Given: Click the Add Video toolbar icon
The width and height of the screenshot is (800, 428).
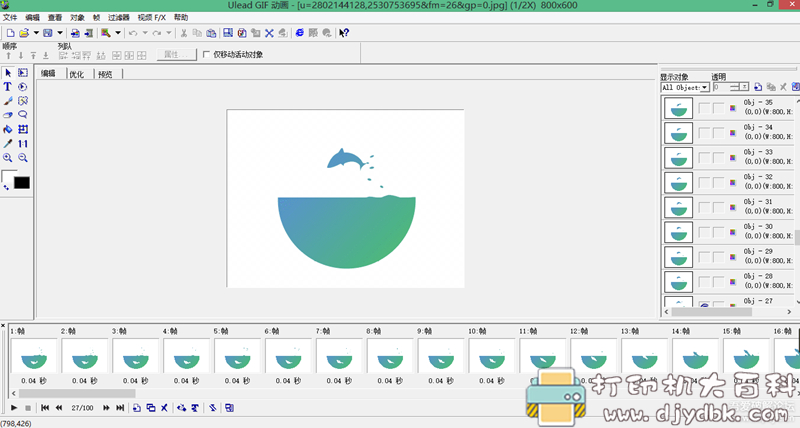Looking at the screenshot, I should [x=89, y=33].
